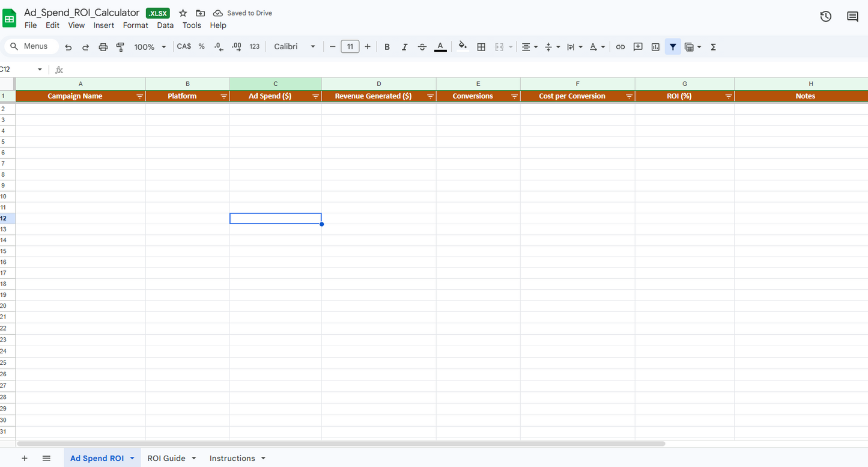
Task: Open the Data menu
Action: pos(165,25)
